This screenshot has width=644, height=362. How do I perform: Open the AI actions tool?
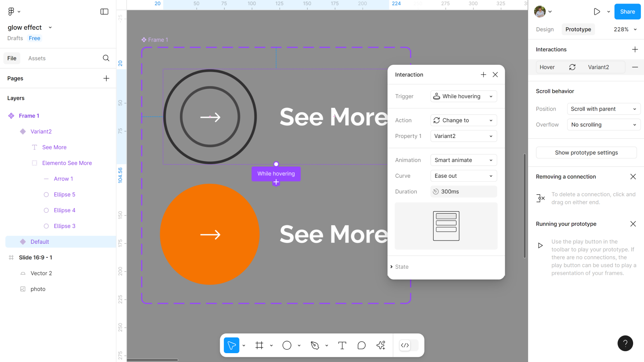click(x=381, y=346)
